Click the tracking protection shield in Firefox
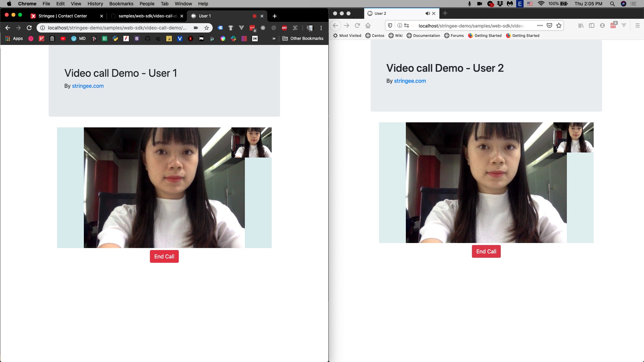This screenshot has width=644, height=362. point(390,25)
